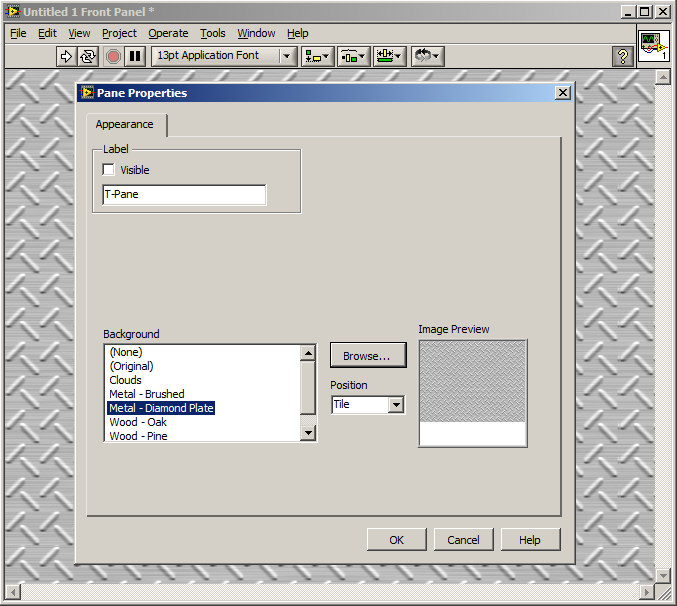Click front panel horizontal scroll left arrow
Image resolution: width=677 pixels, height=606 pixels.
[13, 592]
